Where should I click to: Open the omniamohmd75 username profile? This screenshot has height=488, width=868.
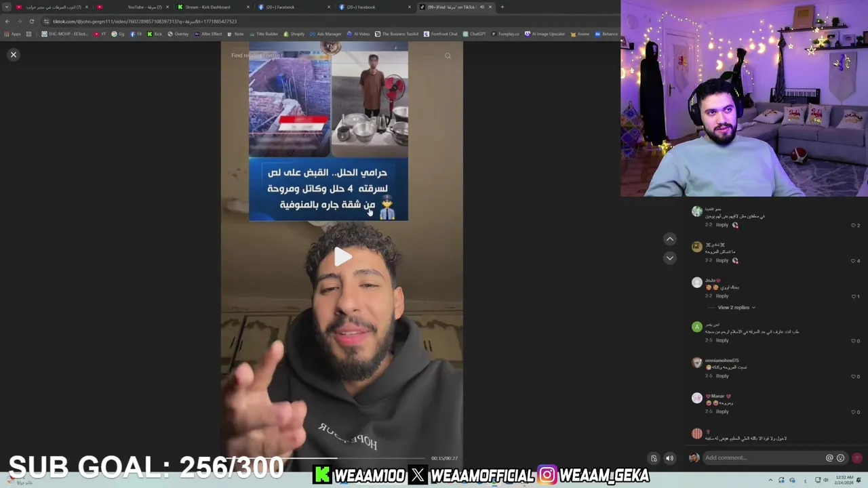(722, 361)
